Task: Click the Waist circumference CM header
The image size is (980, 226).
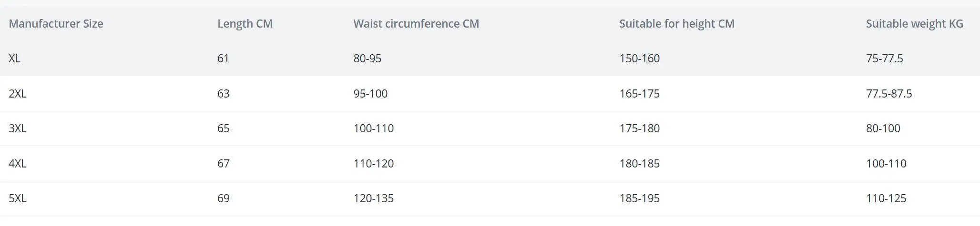Action: pos(416,24)
